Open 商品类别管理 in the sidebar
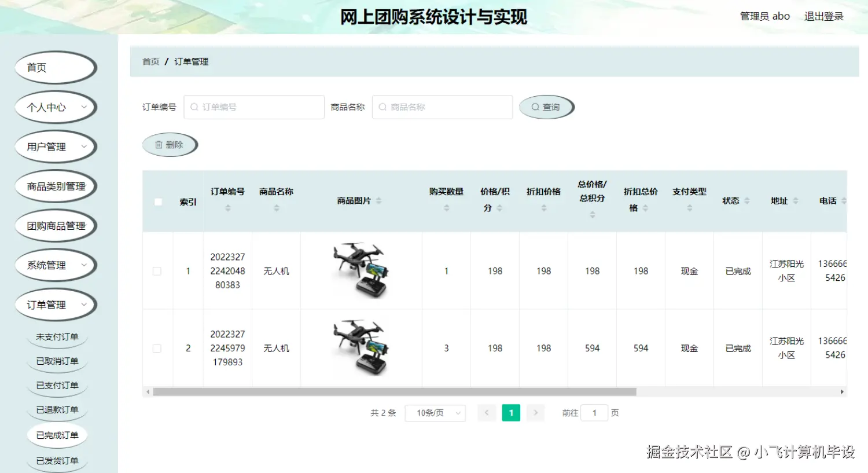This screenshot has height=473, width=868. coord(56,186)
